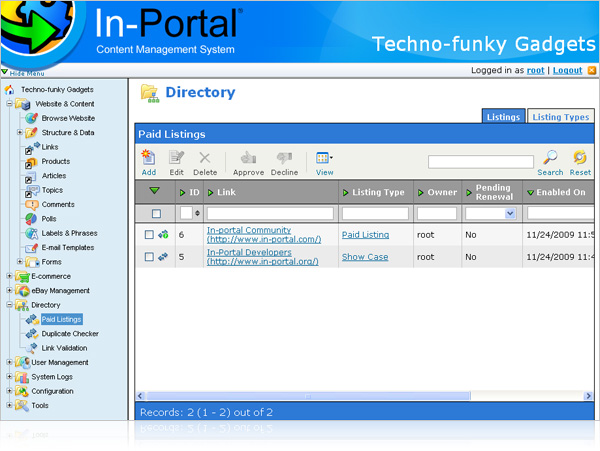Viewport: 600px width, 451px height.
Task: Click the Articles icon in sidebar
Action: (31, 177)
